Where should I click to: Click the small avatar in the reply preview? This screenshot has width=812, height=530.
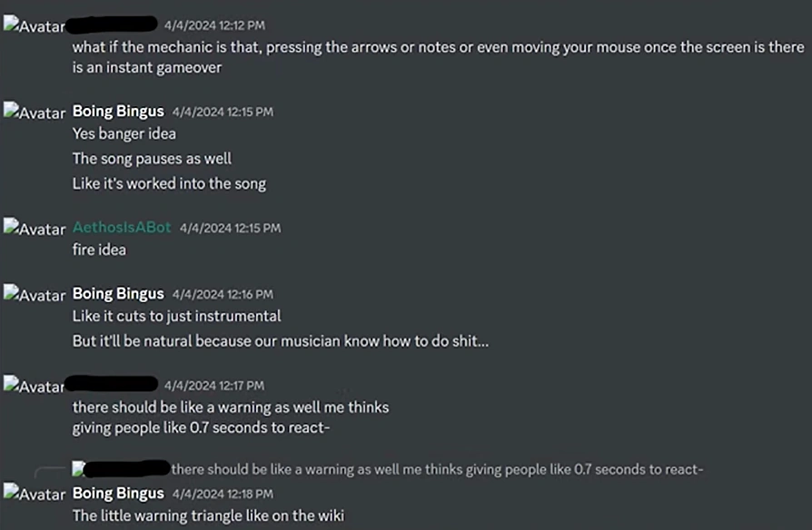click(78, 469)
